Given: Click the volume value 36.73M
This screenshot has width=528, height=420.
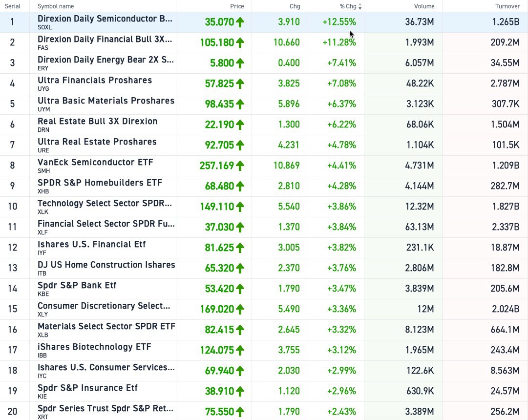Looking at the screenshot, I should coord(420,22).
